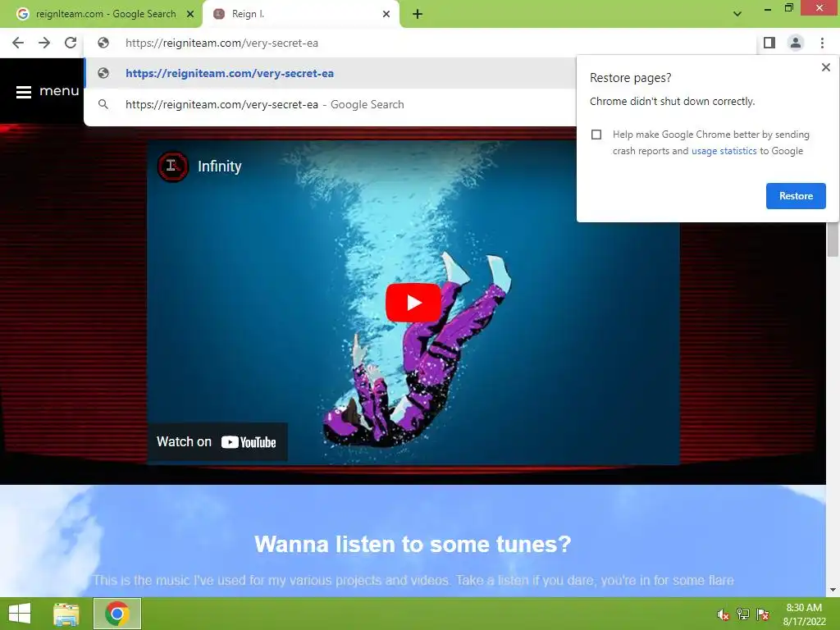Open File Explorer from the taskbar
Image resolution: width=840 pixels, height=630 pixels.
(x=66, y=614)
